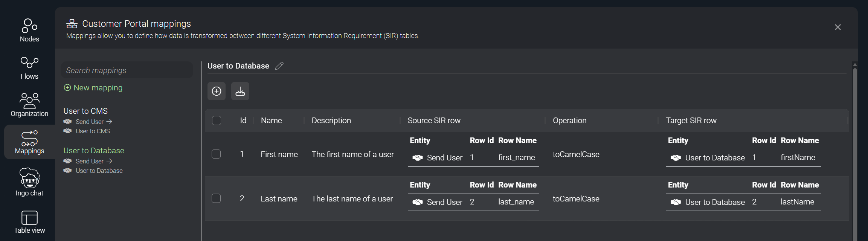Click the Source SIR row column header
868x241 pixels.
pyautogui.click(x=434, y=120)
